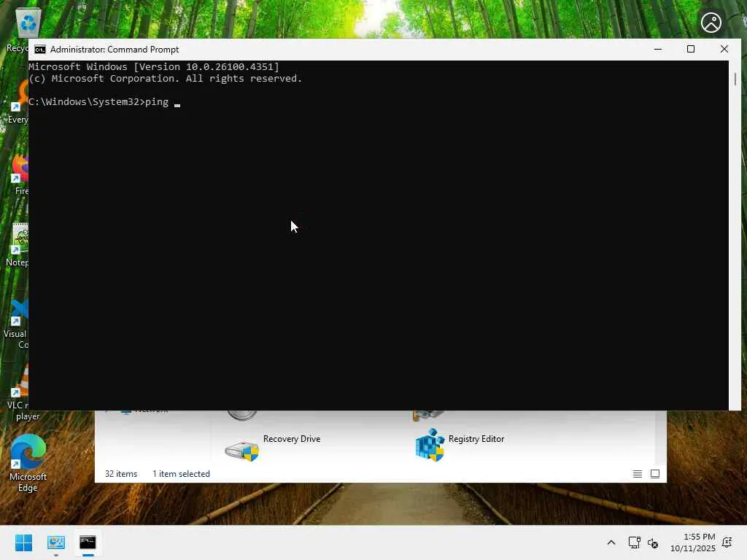
Task: Click the '1 item selected' status text
Action: click(181, 474)
